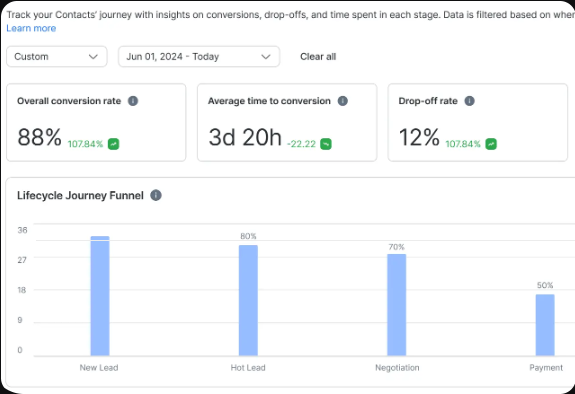Image resolution: width=575 pixels, height=394 pixels.
Task: Click the 3d 20h average time value
Action: tap(245, 137)
